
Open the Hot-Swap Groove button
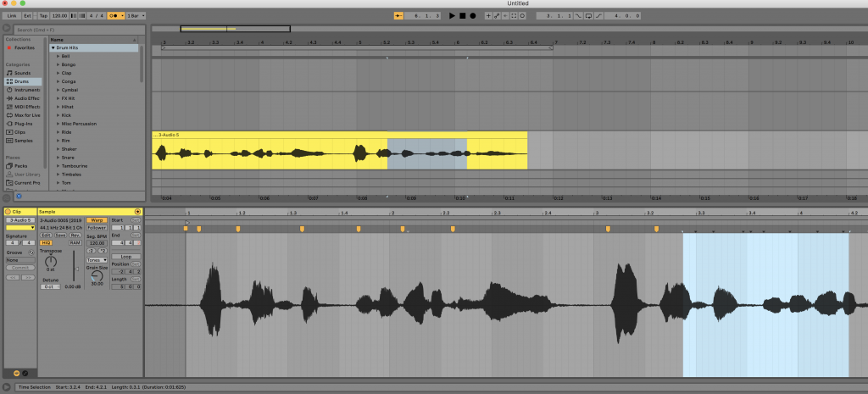pyautogui.click(x=31, y=252)
